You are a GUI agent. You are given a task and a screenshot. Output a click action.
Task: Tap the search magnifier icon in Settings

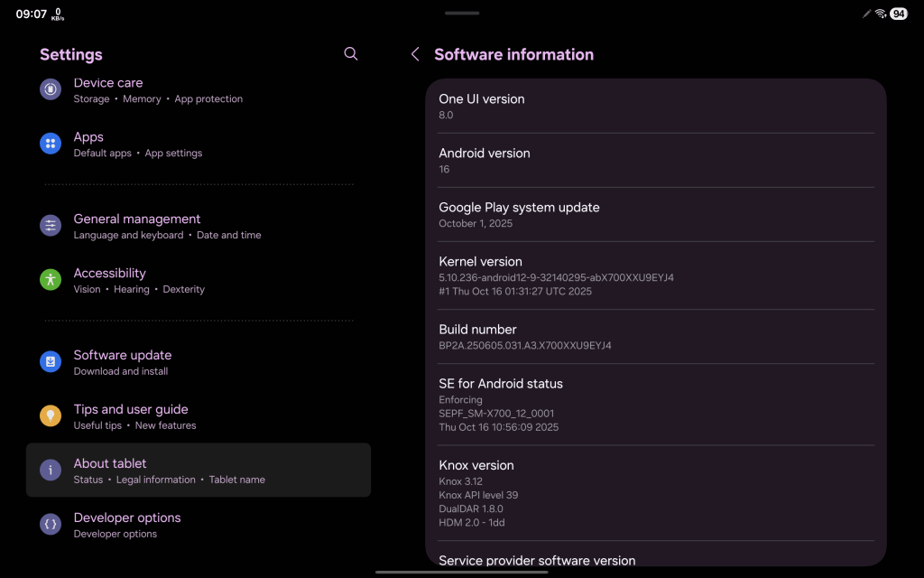351,54
